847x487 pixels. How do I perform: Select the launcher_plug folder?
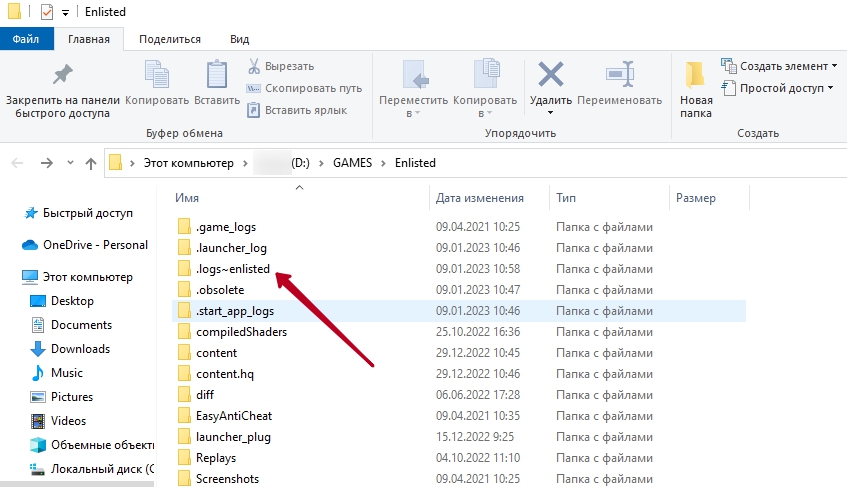point(233,437)
